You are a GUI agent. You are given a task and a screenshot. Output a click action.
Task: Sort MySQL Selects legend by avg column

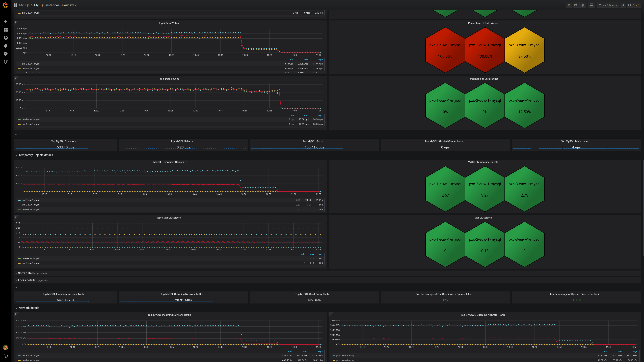320,254
